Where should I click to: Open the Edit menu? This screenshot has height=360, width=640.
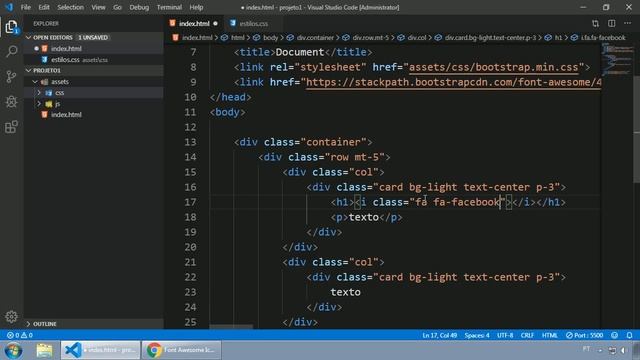(x=44, y=7)
